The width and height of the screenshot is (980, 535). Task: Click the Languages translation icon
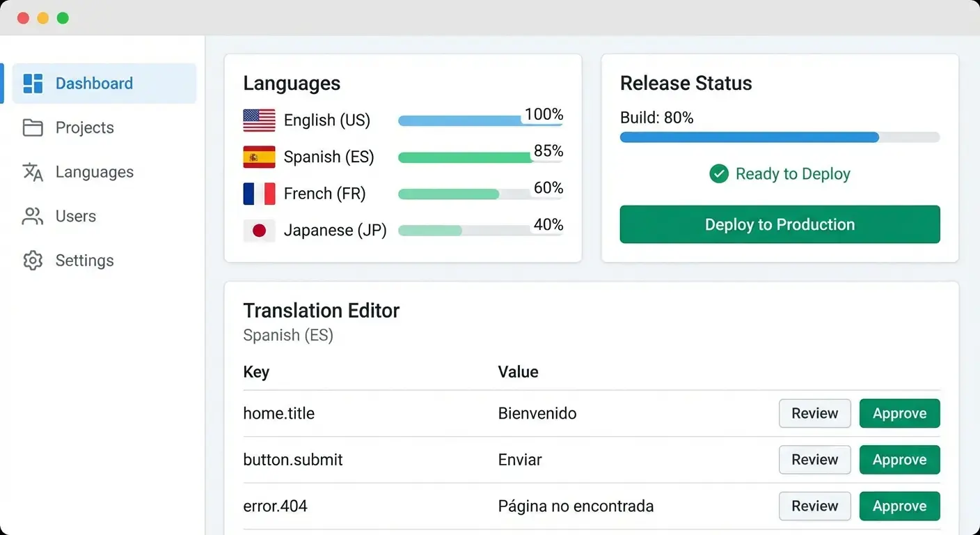32,172
